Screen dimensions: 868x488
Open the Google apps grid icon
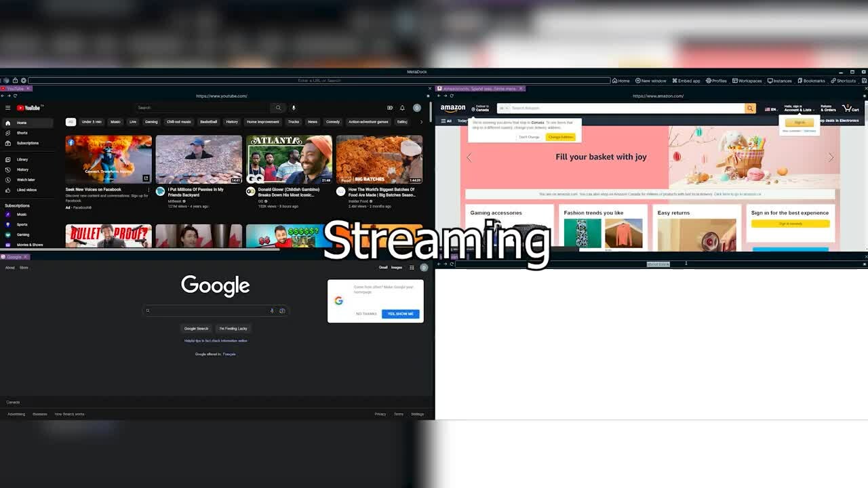click(x=412, y=268)
